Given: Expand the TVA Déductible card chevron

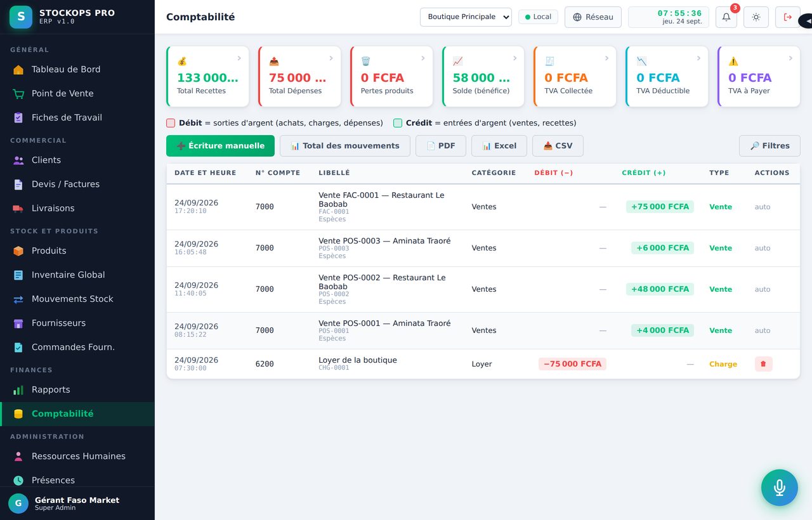Looking at the screenshot, I should point(698,58).
